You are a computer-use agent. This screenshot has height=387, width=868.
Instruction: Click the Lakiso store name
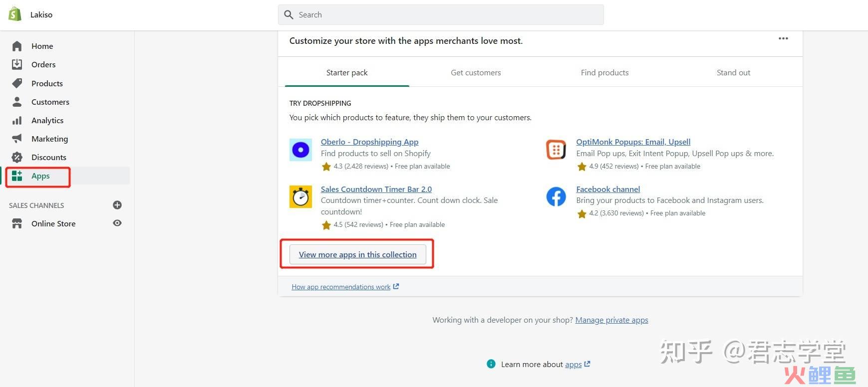(41, 15)
